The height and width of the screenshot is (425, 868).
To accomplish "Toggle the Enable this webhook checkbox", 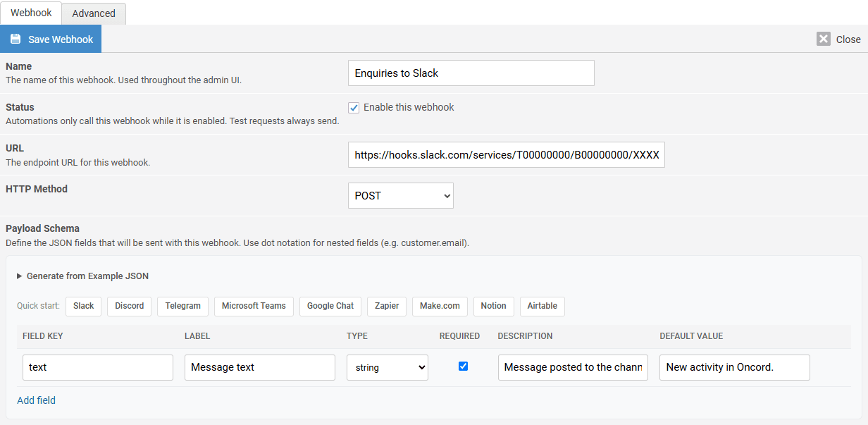I will (354, 108).
